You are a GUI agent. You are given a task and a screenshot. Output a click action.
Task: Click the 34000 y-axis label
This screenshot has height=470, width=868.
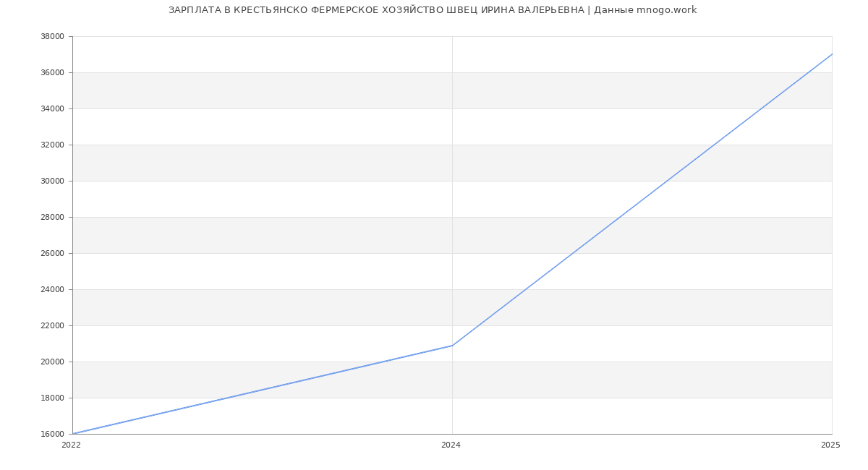(x=52, y=108)
